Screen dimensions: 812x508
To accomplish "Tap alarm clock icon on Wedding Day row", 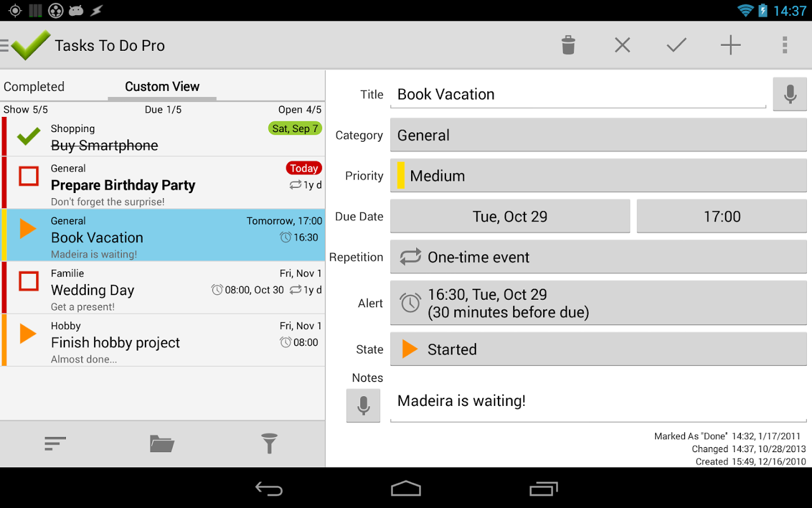I will point(217,290).
